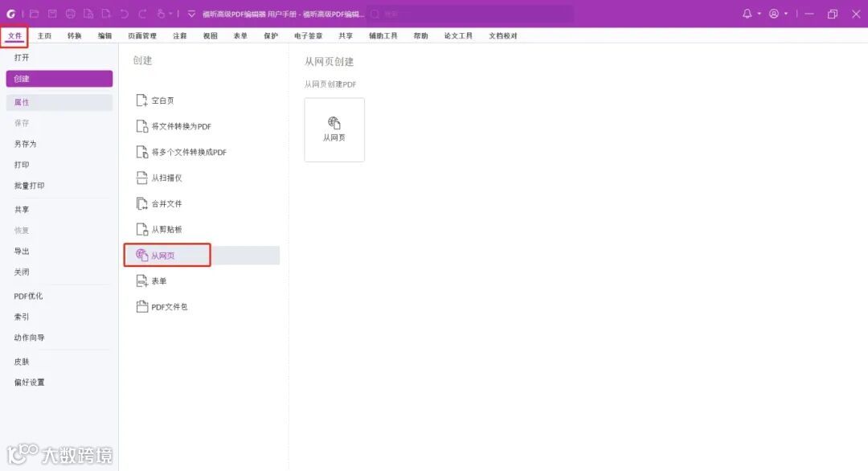Open the 文件 tab
The height and width of the screenshot is (471, 868).
(x=15, y=36)
